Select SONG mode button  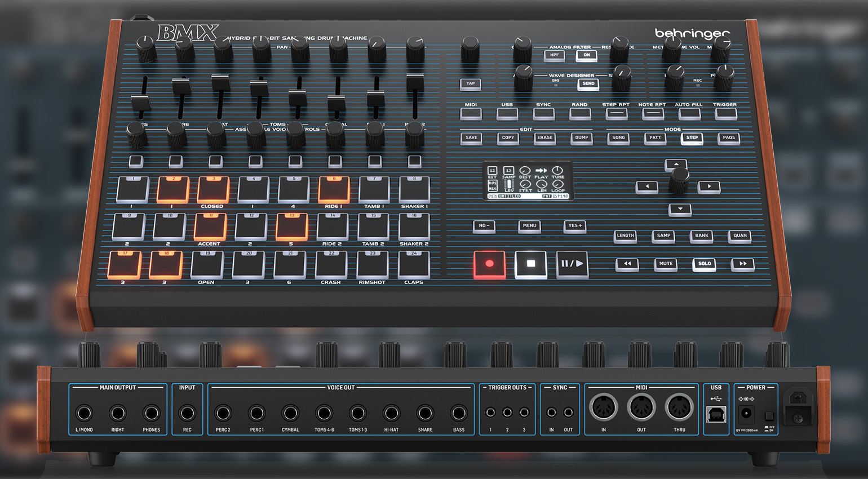tap(618, 138)
